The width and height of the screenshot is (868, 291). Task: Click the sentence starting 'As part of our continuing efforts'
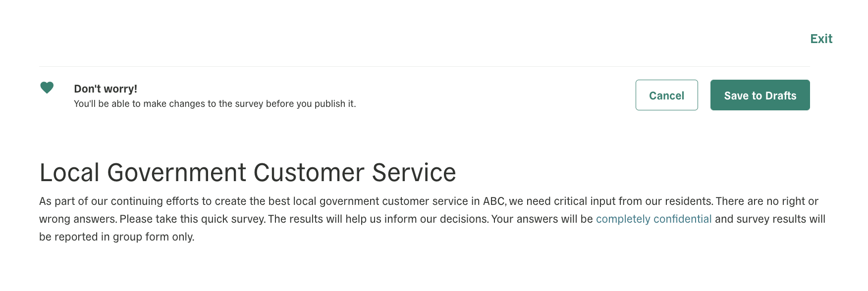pos(376,201)
